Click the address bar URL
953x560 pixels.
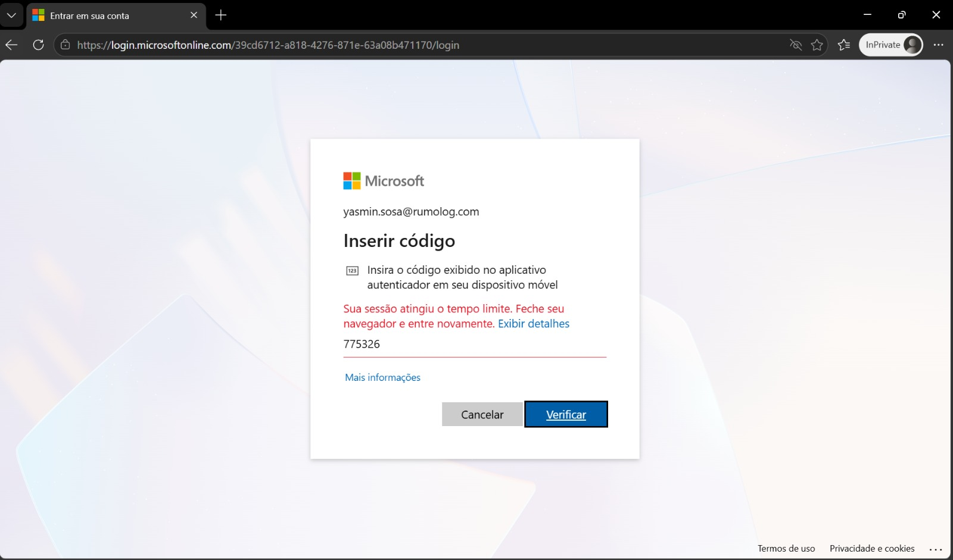pos(268,45)
